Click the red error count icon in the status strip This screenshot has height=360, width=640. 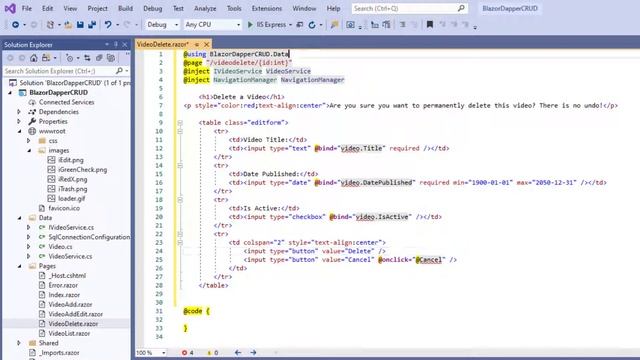pyautogui.click(x=184, y=353)
